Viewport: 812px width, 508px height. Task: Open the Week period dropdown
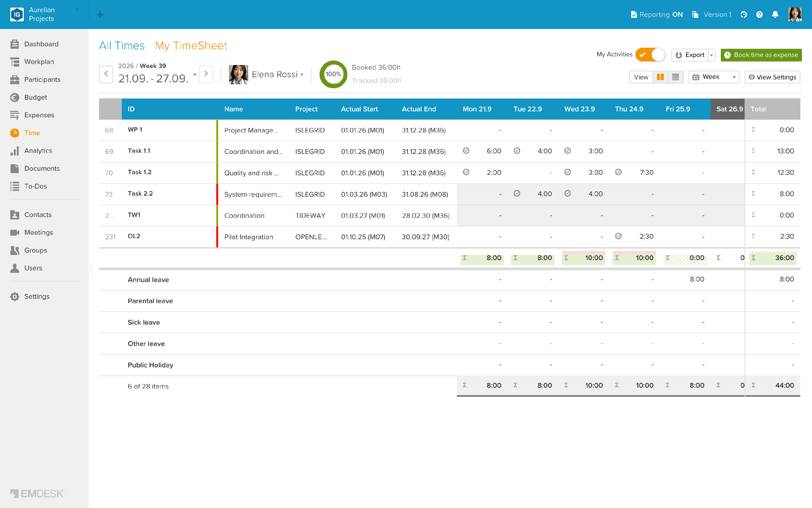click(x=714, y=77)
